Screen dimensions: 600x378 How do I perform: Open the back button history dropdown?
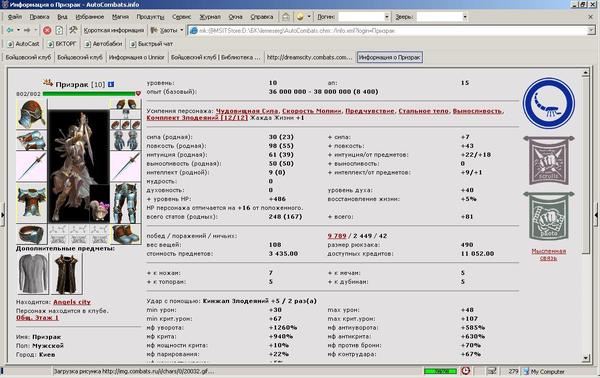[18, 30]
